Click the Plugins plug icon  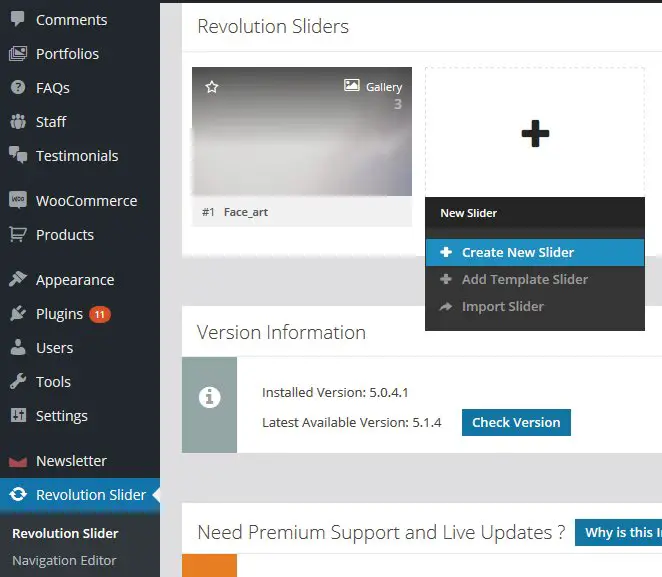coord(18,313)
